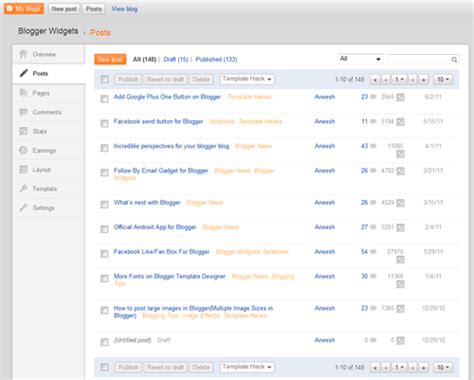Click View blog link in top bar
Screen dimensions: 474x380
tap(124, 9)
